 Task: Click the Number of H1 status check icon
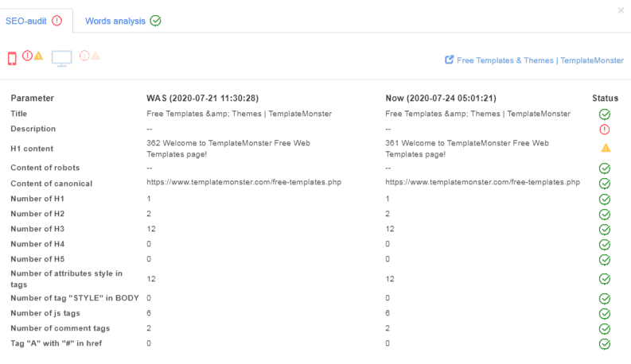pyautogui.click(x=605, y=199)
